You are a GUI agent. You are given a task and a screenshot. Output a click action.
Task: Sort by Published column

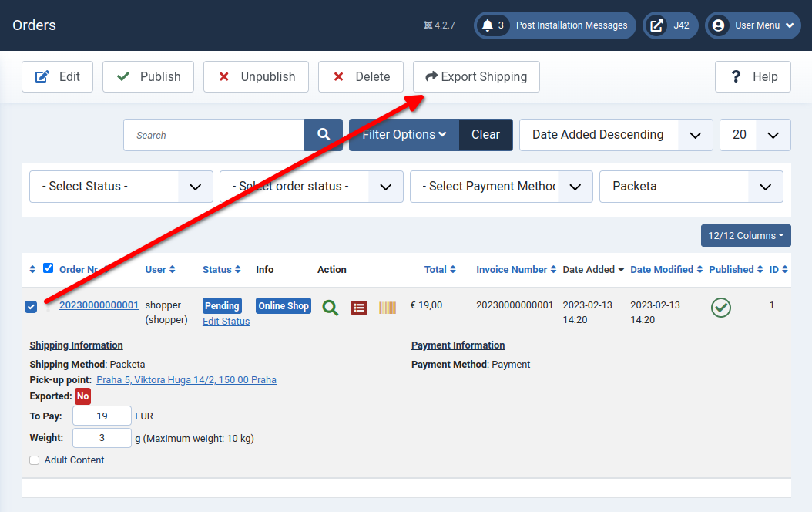[736, 269]
